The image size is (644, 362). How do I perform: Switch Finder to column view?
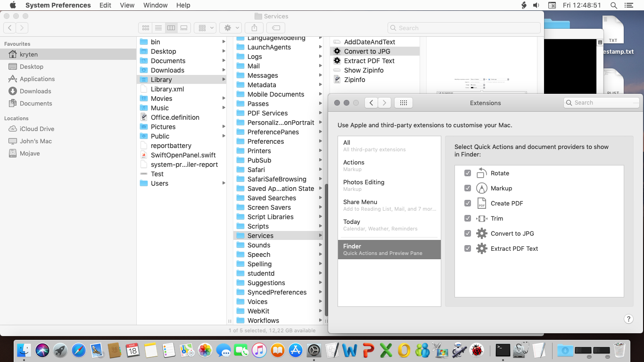click(171, 28)
